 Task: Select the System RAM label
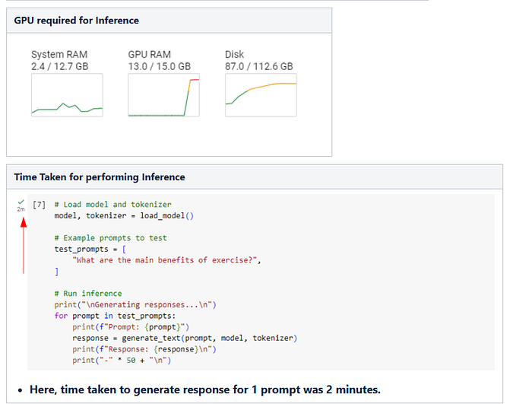[x=59, y=55]
